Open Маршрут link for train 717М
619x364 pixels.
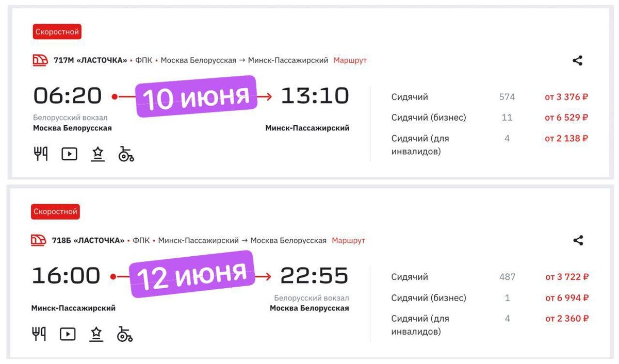pos(350,60)
